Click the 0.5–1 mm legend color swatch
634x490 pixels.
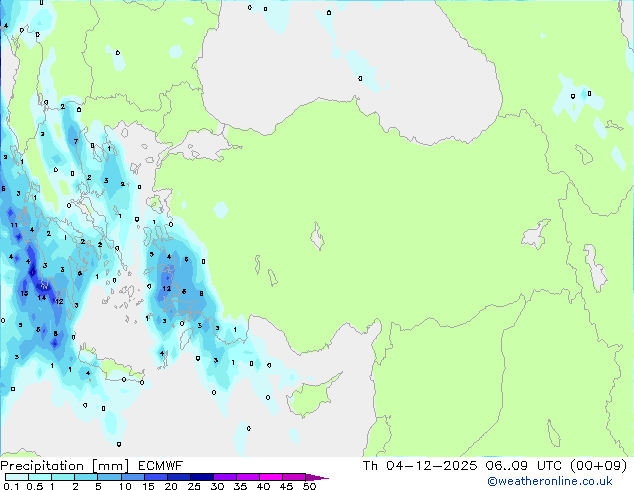click(40, 477)
